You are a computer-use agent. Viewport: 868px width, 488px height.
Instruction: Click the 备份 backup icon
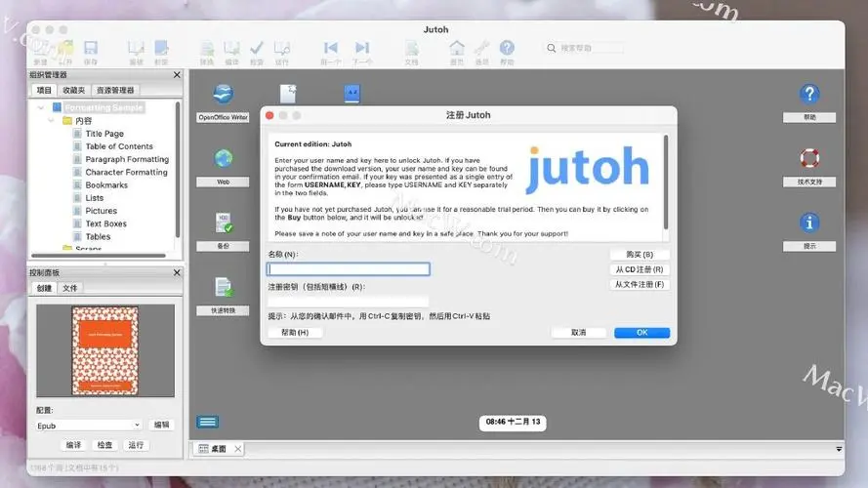pos(224,224)
